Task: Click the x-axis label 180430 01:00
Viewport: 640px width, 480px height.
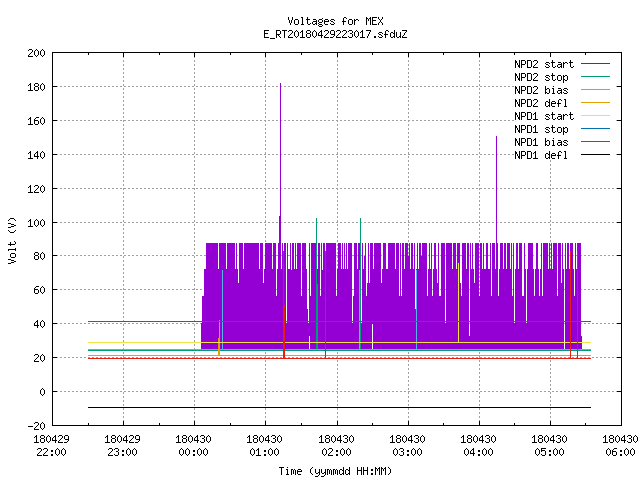Action: click(x=264, y=446)
